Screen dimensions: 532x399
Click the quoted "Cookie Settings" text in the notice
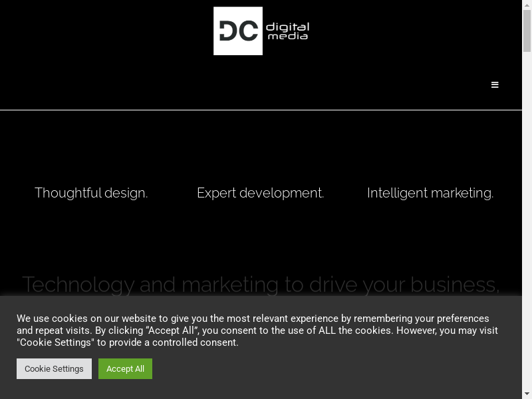56,342
